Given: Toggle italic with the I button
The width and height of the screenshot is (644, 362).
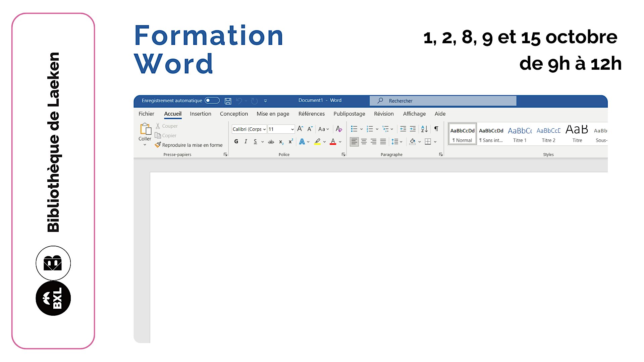Looking at the screenshot, I should tap(246, 141).
